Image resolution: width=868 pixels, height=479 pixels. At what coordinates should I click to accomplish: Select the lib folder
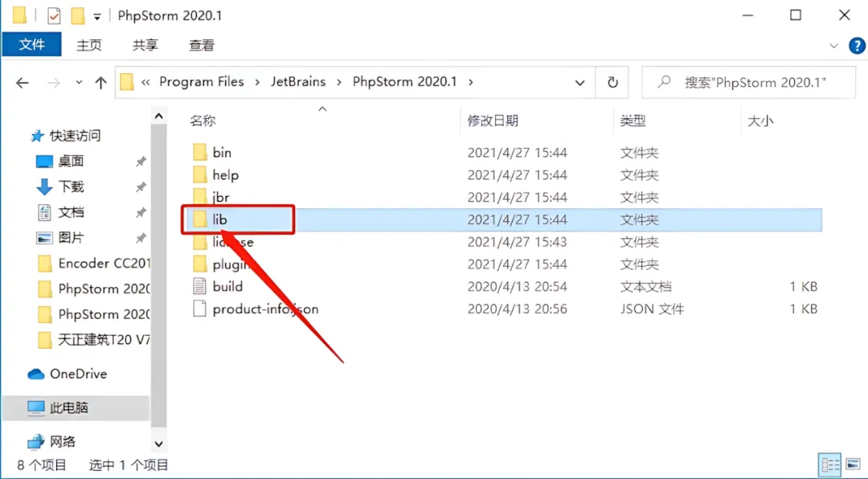coord(503,220)
